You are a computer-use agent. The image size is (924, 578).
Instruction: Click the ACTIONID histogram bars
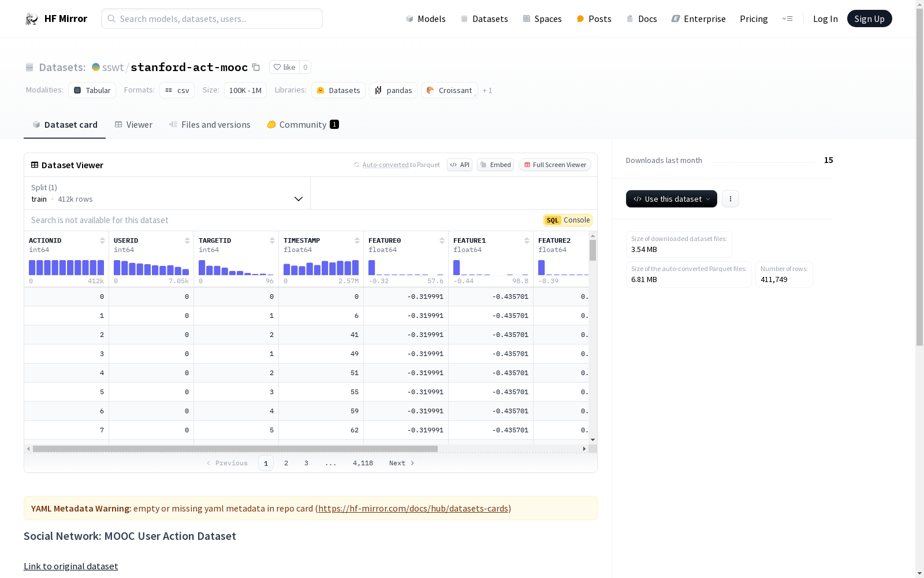pyautogui.click(x=66, y=268)
